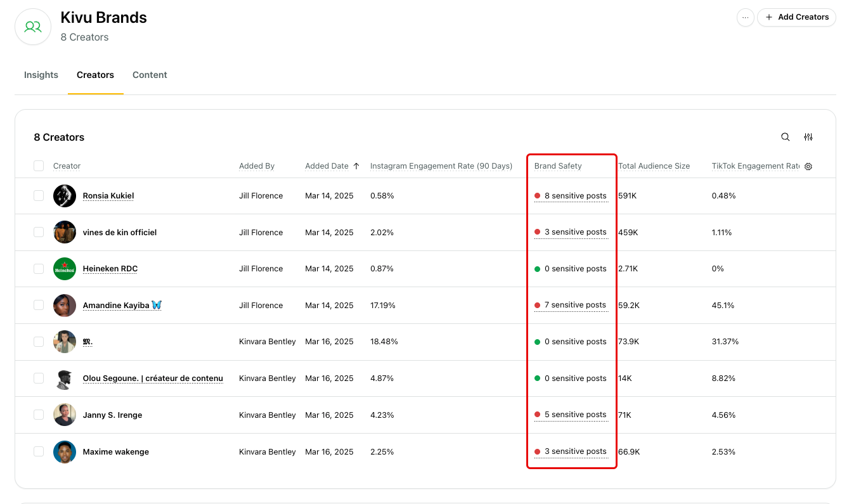Screen dimensions: 861x504
Task: Click the 45.1% TikTok engagement value
Action: coord(723,306)
